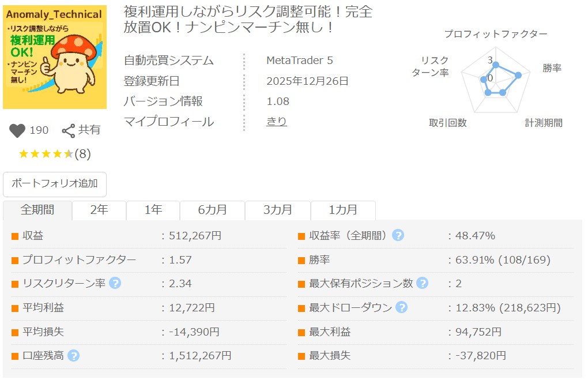Switch to the 1年 tab

click(x=153, y=210)
